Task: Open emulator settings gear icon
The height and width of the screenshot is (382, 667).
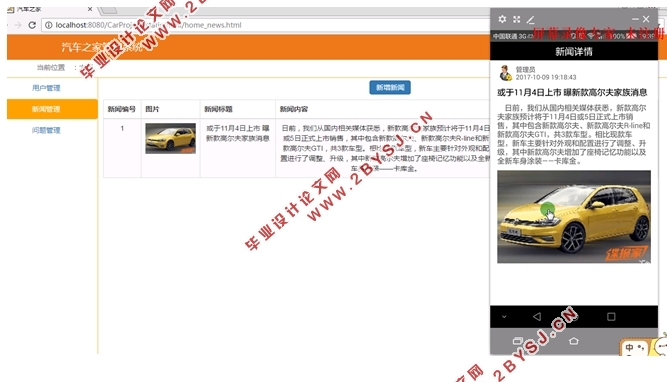Action: point(502,19)
